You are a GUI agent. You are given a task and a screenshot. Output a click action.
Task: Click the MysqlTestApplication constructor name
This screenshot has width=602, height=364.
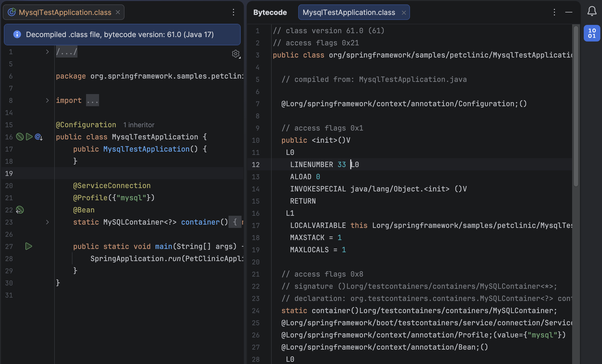146,149
